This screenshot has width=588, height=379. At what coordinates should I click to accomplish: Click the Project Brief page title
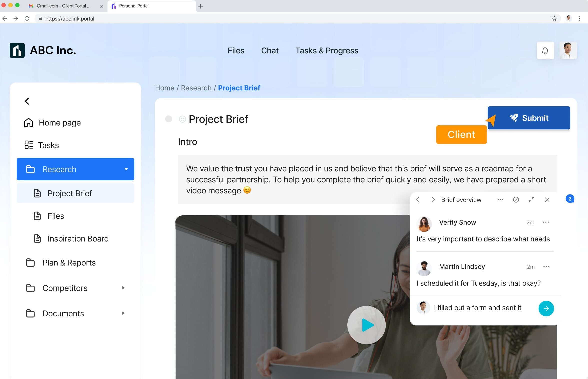[x=218, y=119]
